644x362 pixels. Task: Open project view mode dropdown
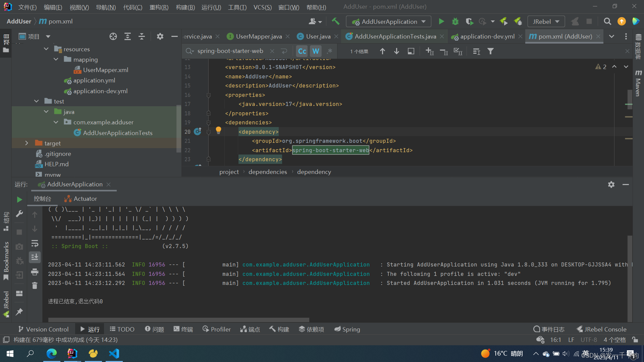[x=48, y=37]
